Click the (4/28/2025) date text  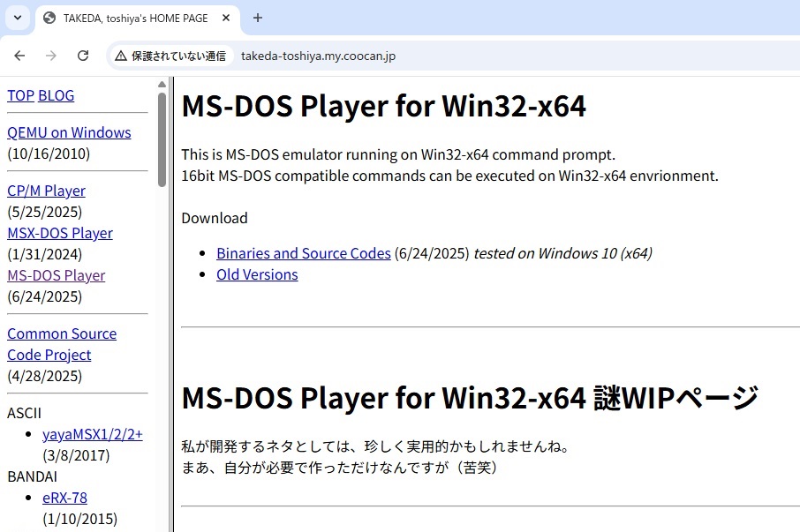click(44, 376)
